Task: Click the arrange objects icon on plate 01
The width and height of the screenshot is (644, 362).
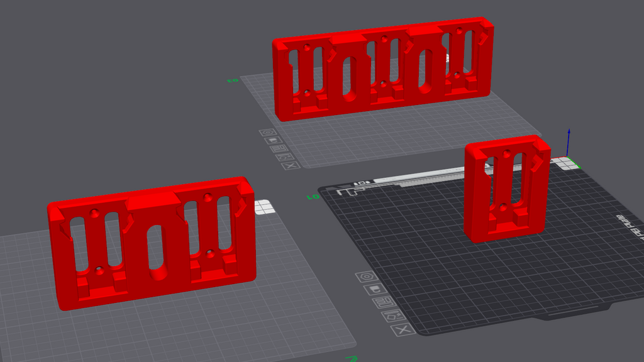Action: [384, 302]
